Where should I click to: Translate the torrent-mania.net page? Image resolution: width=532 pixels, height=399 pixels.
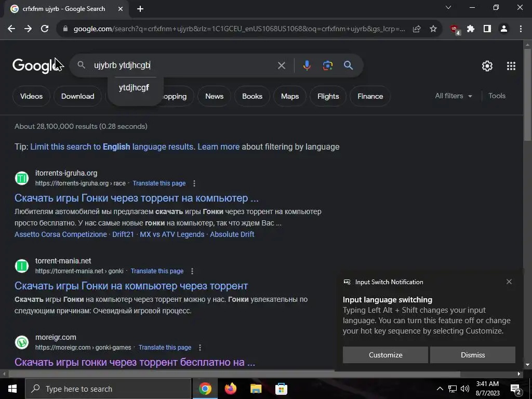157,271
